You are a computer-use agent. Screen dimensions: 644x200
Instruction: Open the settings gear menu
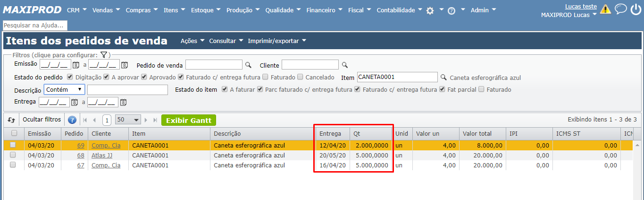pos(430,10)
